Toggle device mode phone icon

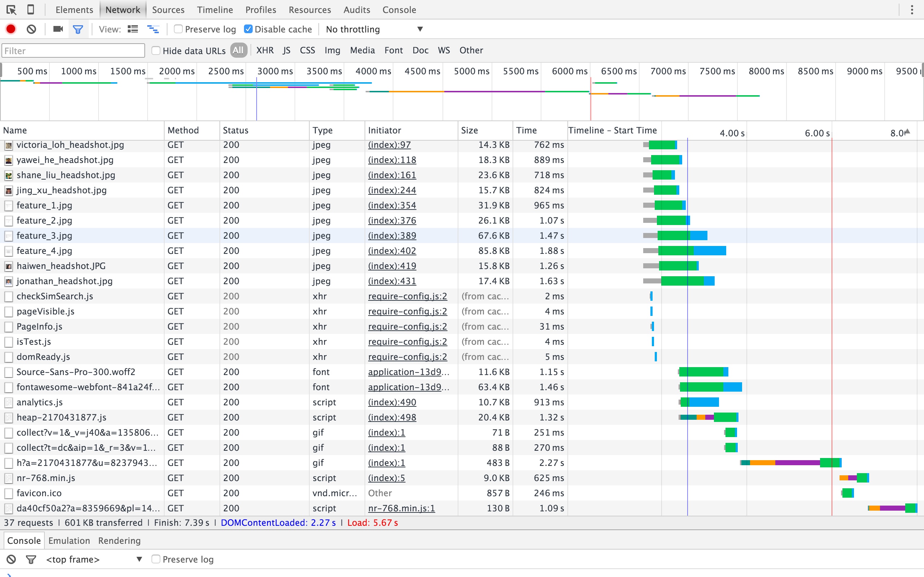click(31, 9)
